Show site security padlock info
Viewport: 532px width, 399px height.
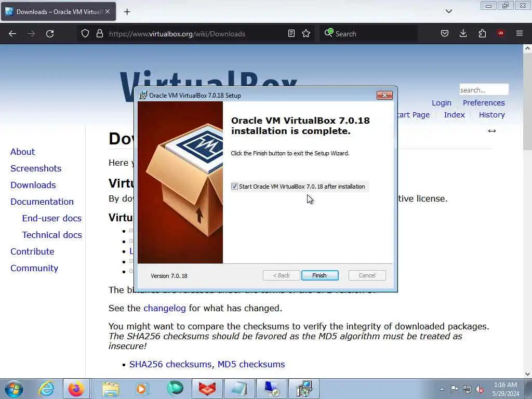(99, 34)
